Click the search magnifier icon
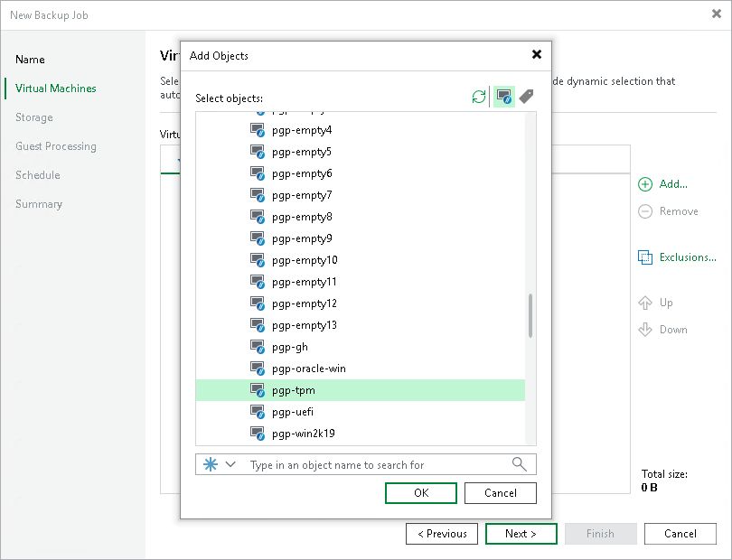This screenshot has width=732, height=560. [x=519, y=464]
